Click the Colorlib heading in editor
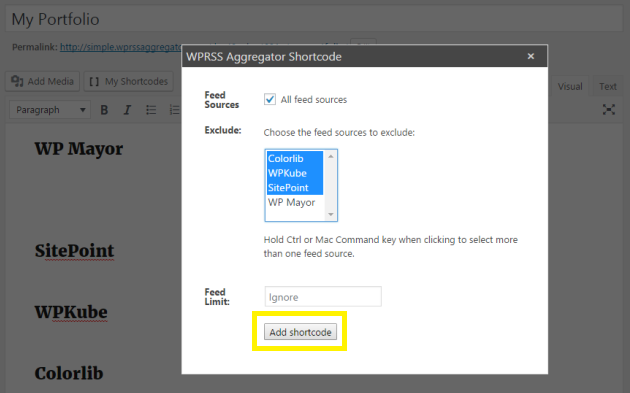630x393 pixels. 69,373
